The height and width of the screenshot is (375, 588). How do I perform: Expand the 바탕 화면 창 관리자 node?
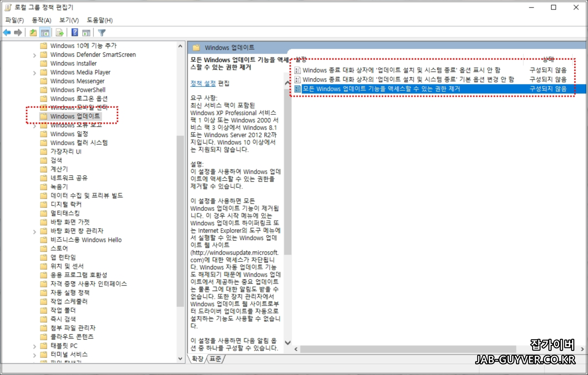35,231
